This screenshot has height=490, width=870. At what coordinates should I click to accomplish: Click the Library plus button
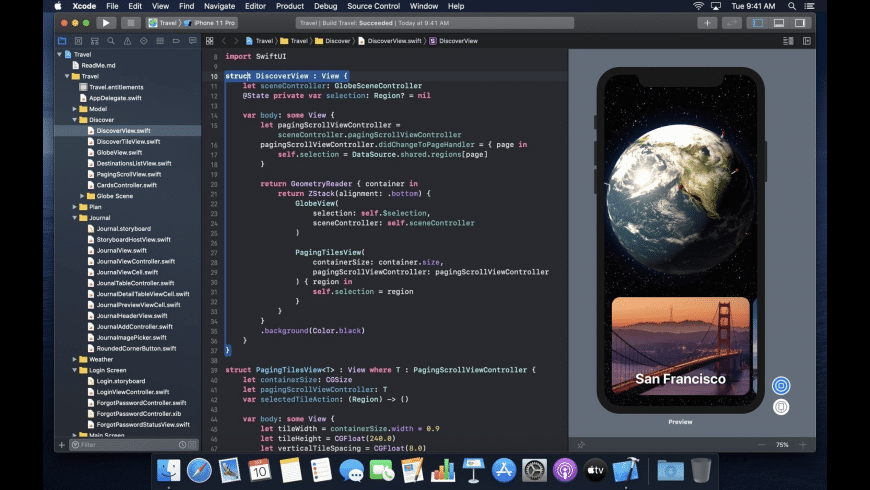[708, 22]
